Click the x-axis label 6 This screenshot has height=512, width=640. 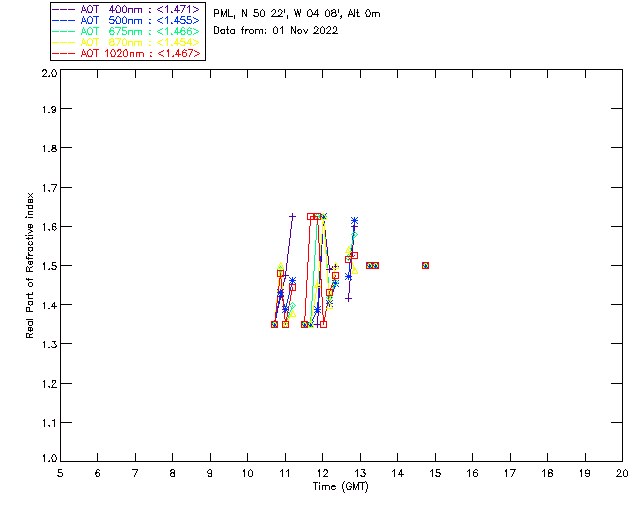(98, 473)
